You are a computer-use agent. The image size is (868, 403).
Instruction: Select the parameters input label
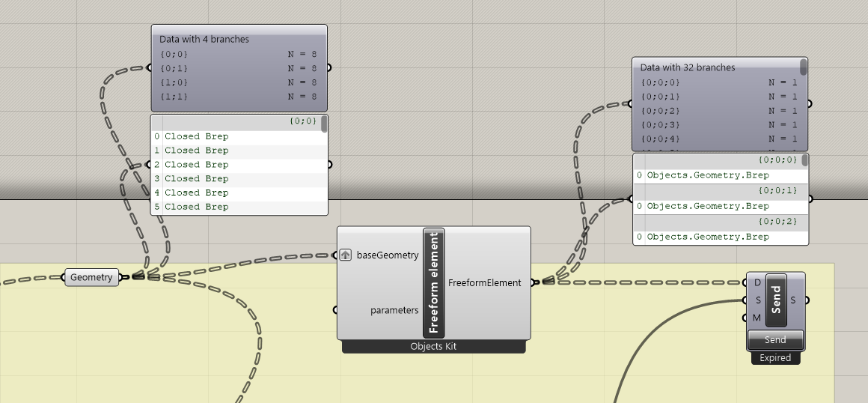394,310
